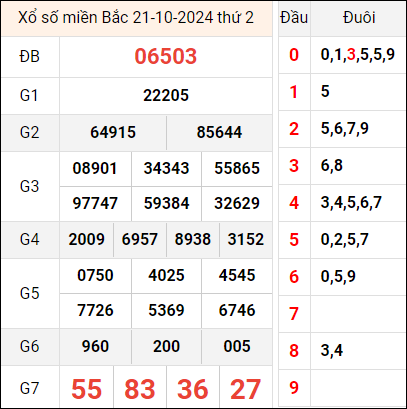Click the G2 number 64915
407x409 pixels.
(113, 132)
